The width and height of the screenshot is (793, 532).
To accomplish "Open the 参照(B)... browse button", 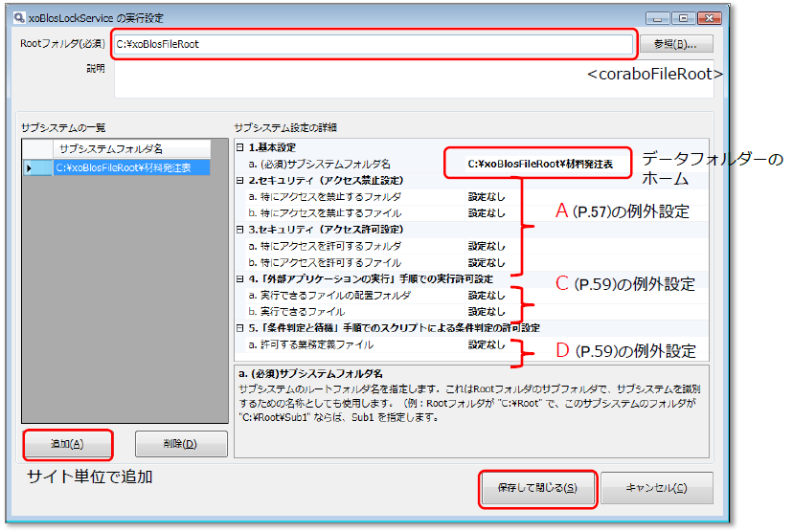I will coord(676,44).
